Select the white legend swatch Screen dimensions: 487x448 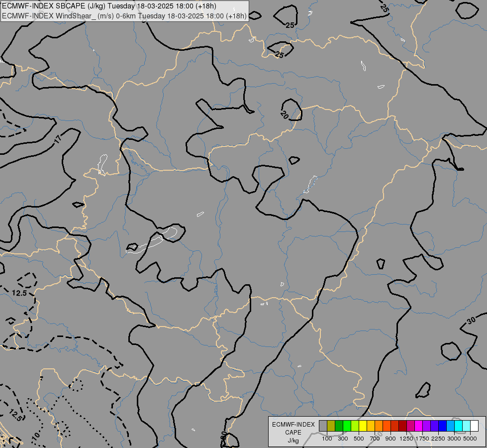474,426
